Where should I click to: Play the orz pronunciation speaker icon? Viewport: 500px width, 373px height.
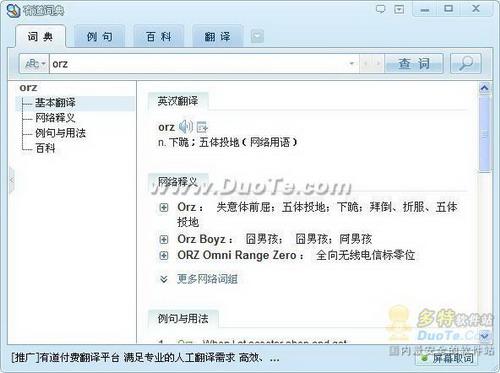tap(185, 127)
